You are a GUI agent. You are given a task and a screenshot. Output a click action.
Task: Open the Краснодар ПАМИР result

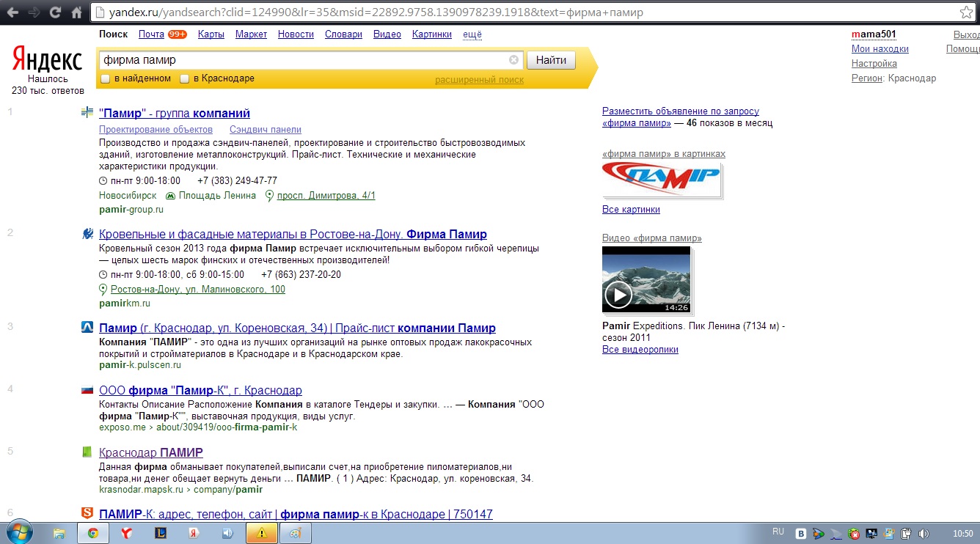pos(151,452)
